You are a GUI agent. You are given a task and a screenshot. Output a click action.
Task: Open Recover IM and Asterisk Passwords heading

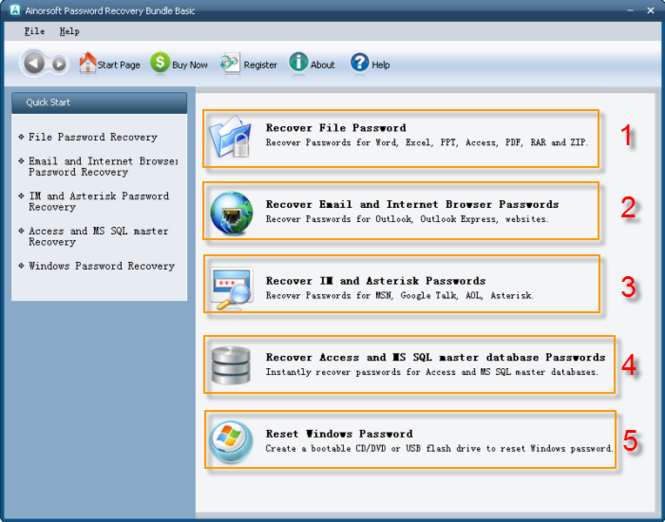pyautogui.click(x=376, y=281)
